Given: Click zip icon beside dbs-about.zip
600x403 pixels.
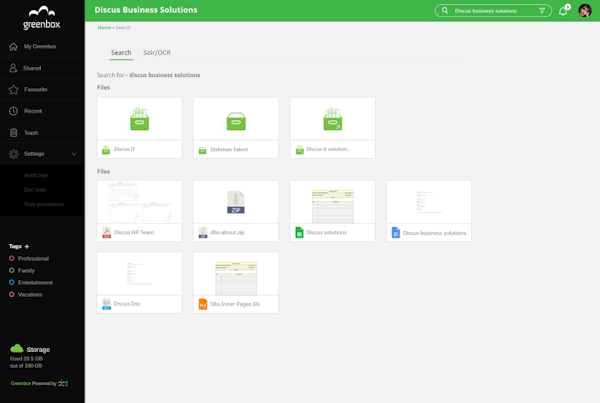Looking at the screenshot, I should click(x=203, y=232).
